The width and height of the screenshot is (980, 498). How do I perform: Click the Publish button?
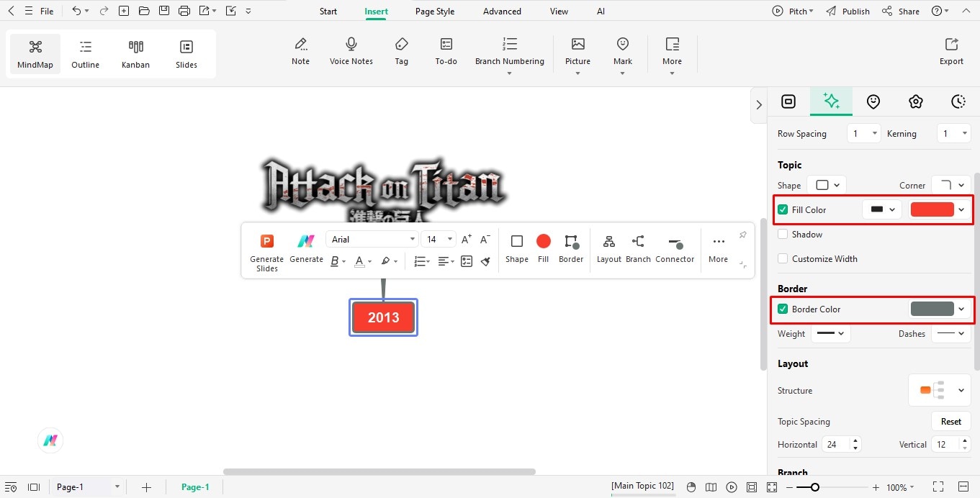[848, 12]
